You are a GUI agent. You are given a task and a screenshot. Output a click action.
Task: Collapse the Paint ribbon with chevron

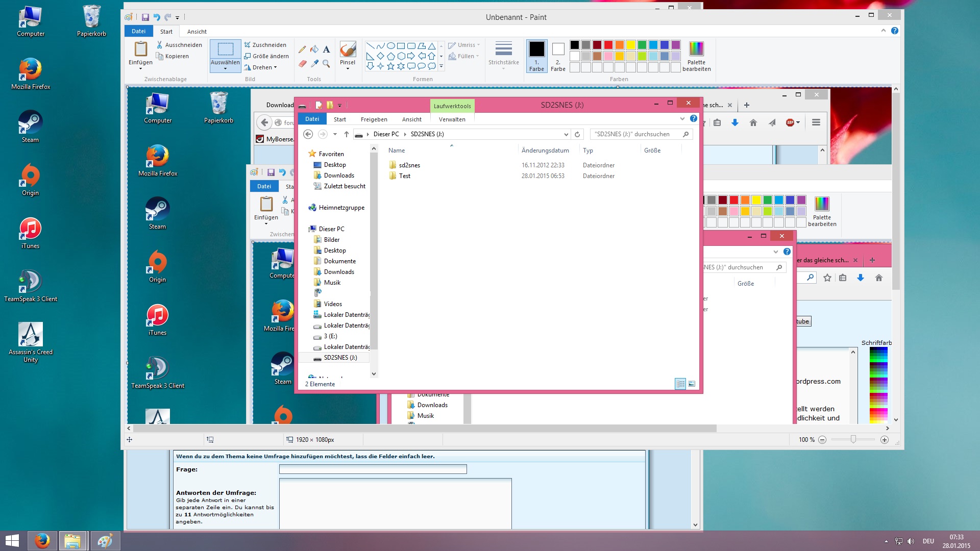pyautogui.click(x=884, y=31)
